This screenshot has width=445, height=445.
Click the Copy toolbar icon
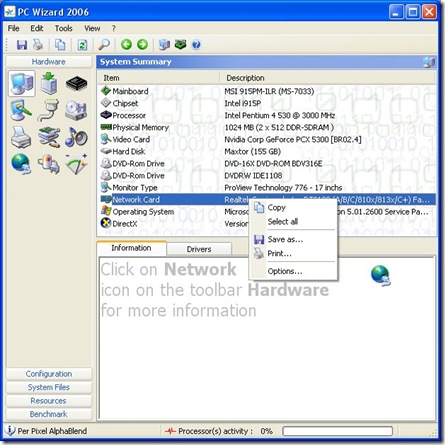coord(60,45)
